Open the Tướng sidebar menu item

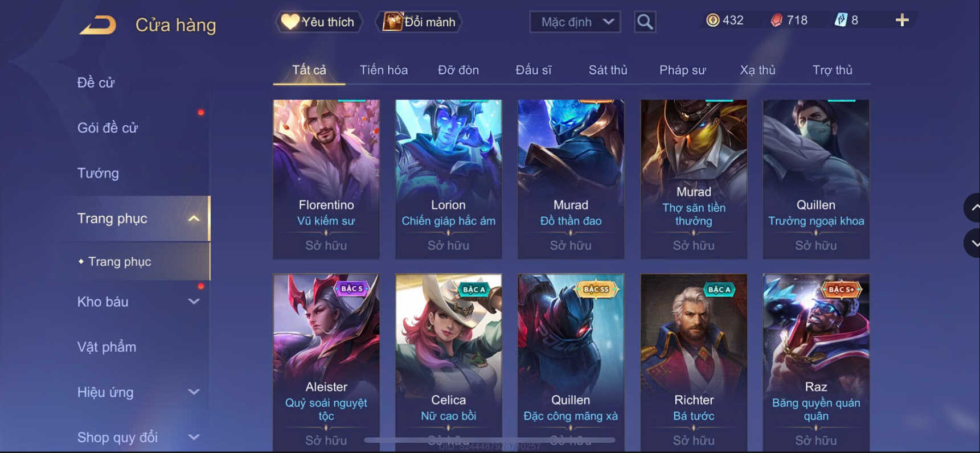pyautogui.click(x=98, y=173)
